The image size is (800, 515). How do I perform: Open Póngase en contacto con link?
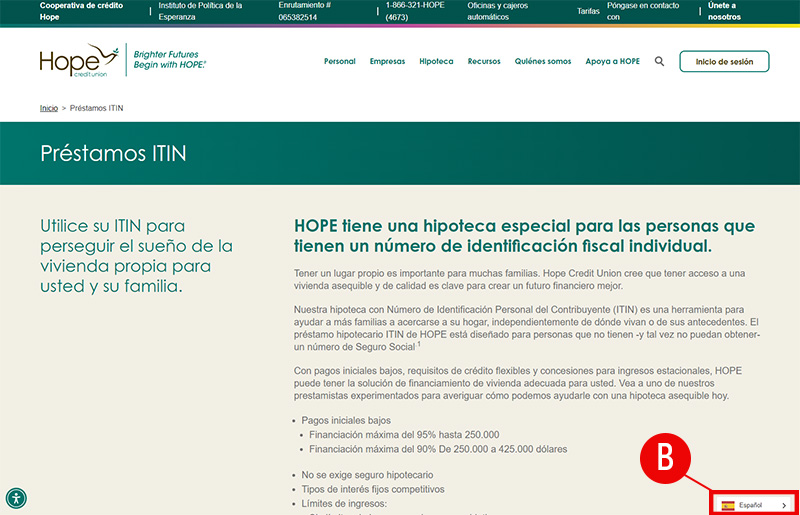(643, 11)
